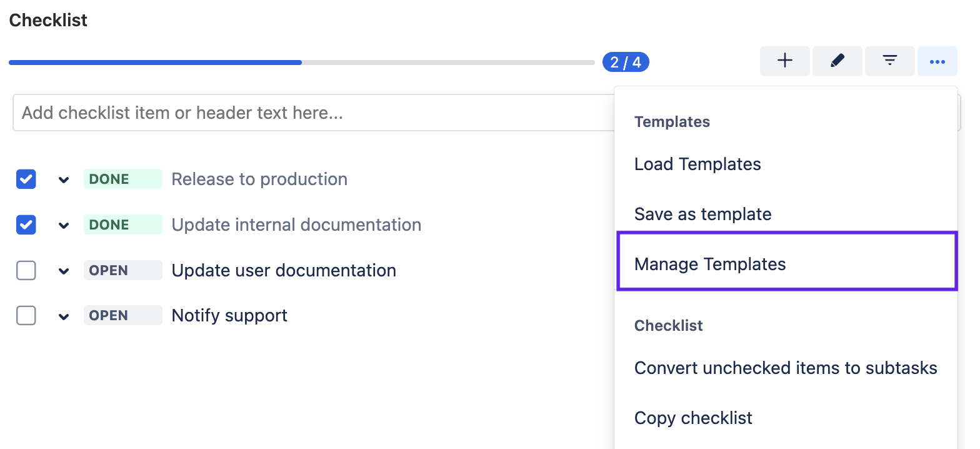This screenshot has height=449, width=980.
Task: Click the pencil edit icon
Action: pyautogui.click(x=837, y=61)
